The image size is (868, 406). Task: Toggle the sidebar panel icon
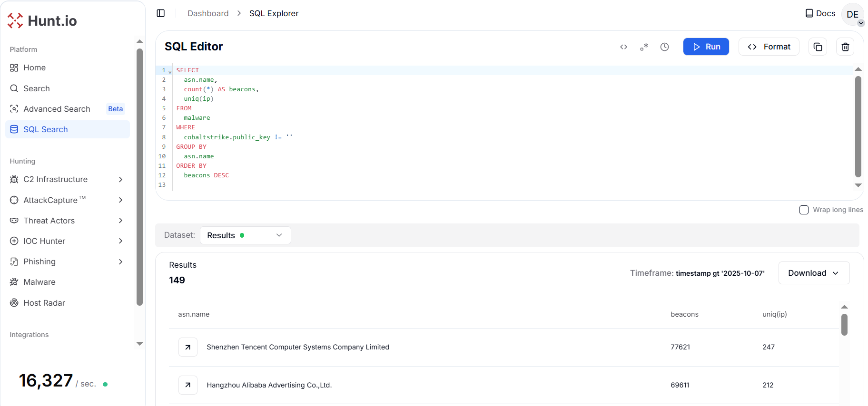click(161, 13)
